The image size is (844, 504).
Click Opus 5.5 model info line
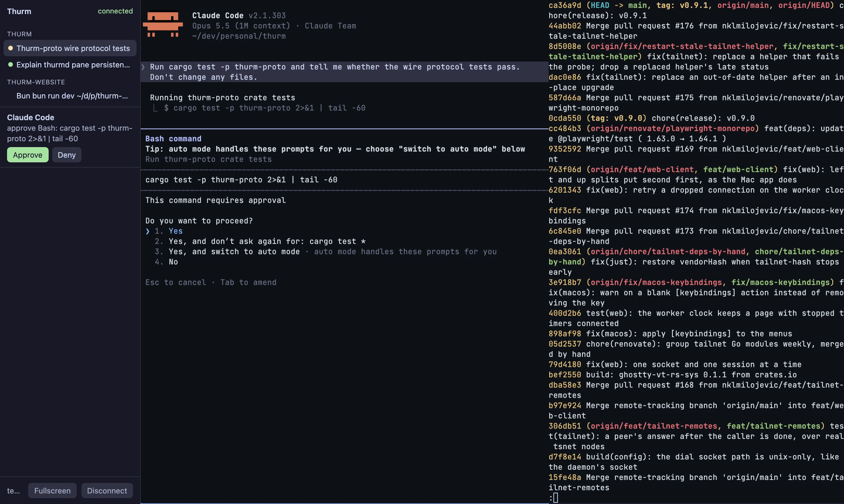pos(274,26)
